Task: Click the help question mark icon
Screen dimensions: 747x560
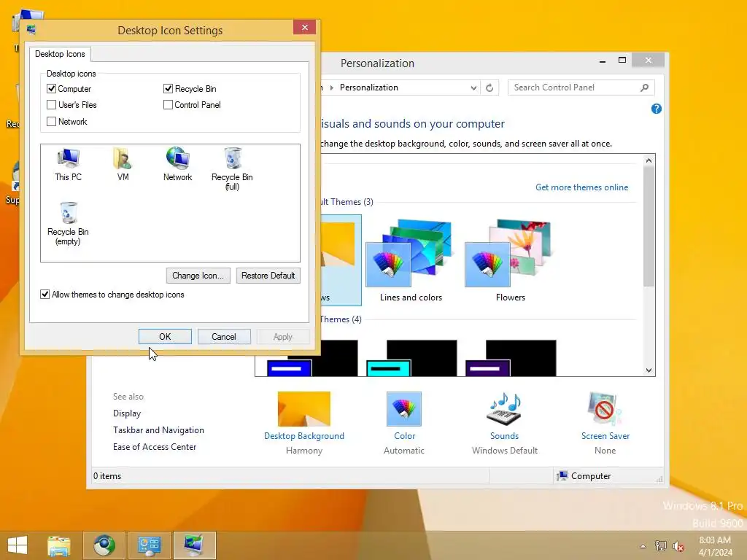Action: (x=656, y=109)
